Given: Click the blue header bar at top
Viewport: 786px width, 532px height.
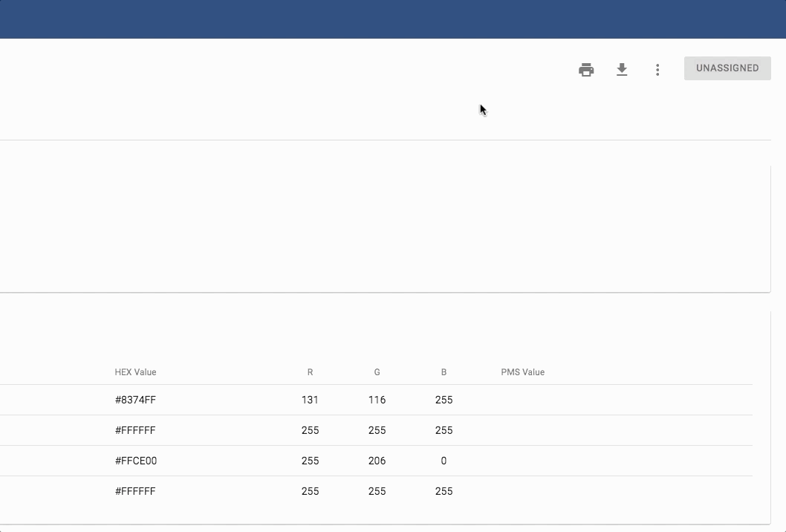Looking at the screenshot, I should pyautogui.click(x=393, y=19).
